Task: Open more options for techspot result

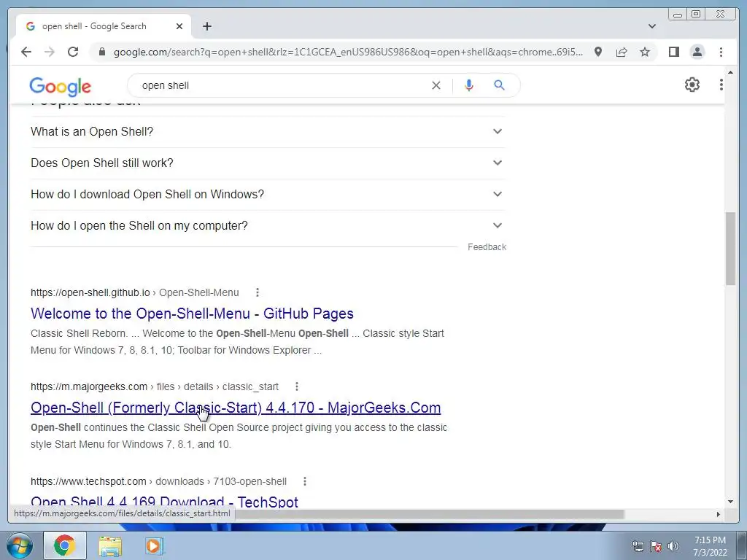Action: pyautogui.click(x=305, y=481)
